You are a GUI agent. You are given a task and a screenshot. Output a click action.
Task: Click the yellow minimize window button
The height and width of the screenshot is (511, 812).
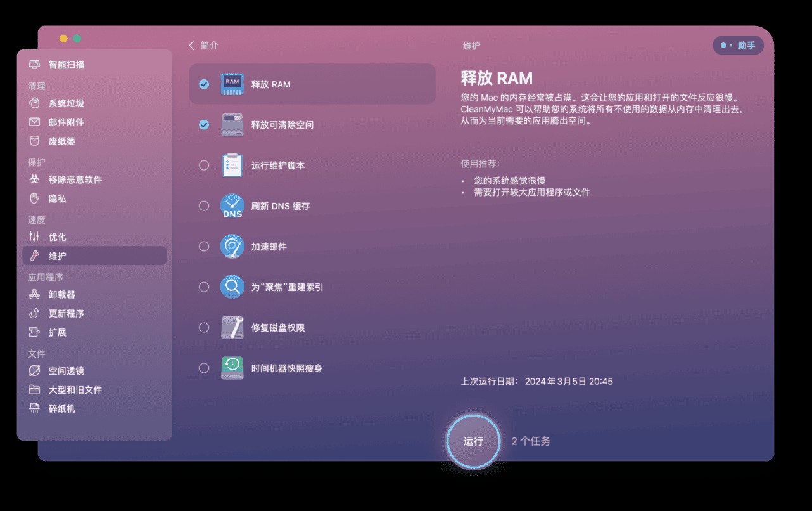click(63, 39)
